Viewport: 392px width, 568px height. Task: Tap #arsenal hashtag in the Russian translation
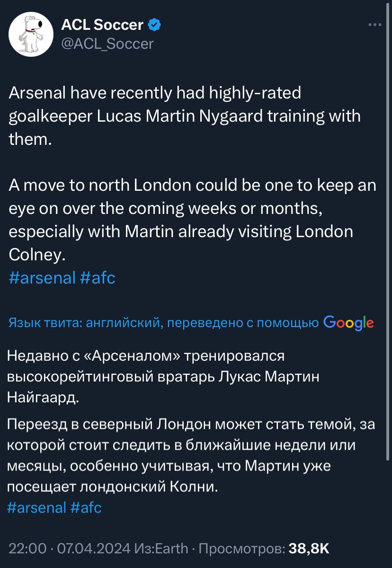[37, 508]
